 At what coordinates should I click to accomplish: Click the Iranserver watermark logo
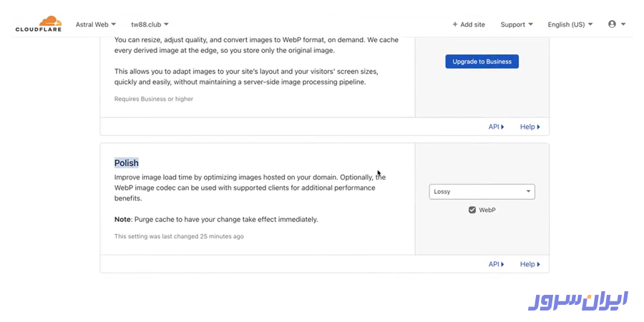(x=577, y=301)
